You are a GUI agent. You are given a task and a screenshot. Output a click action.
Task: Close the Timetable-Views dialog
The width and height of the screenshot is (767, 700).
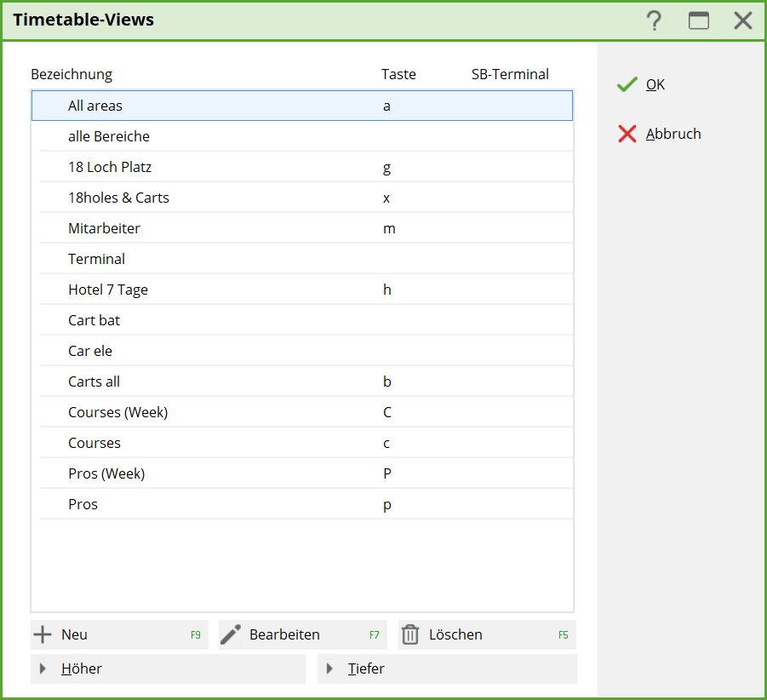743,20
